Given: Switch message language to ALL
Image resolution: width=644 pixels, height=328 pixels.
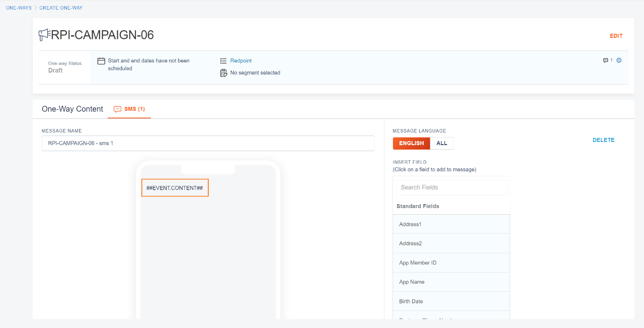Looking at the screenshot, I should pos(442,144).
